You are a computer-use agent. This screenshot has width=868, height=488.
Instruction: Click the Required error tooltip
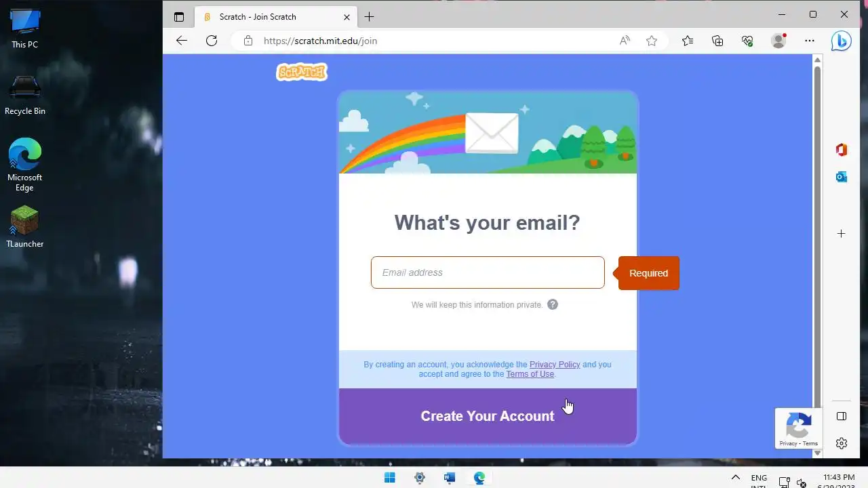pyautogui.click(x=648, y=273)
